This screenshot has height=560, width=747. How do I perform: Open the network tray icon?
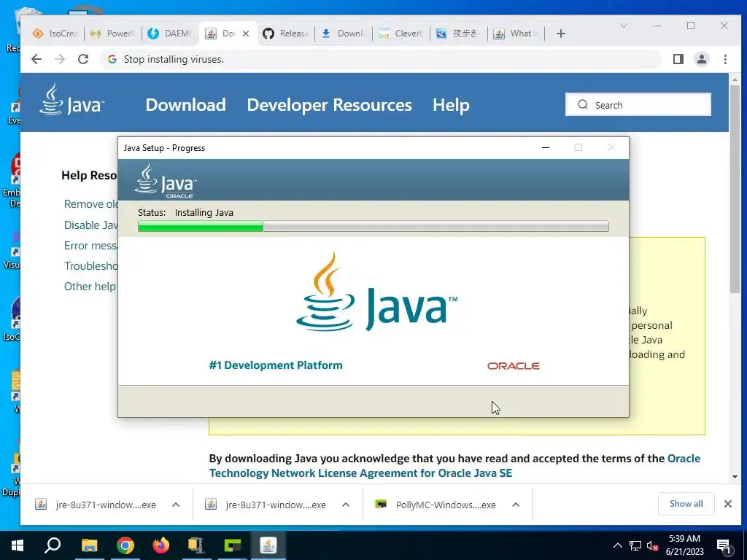pyautogui.click(x=635, y=545)
